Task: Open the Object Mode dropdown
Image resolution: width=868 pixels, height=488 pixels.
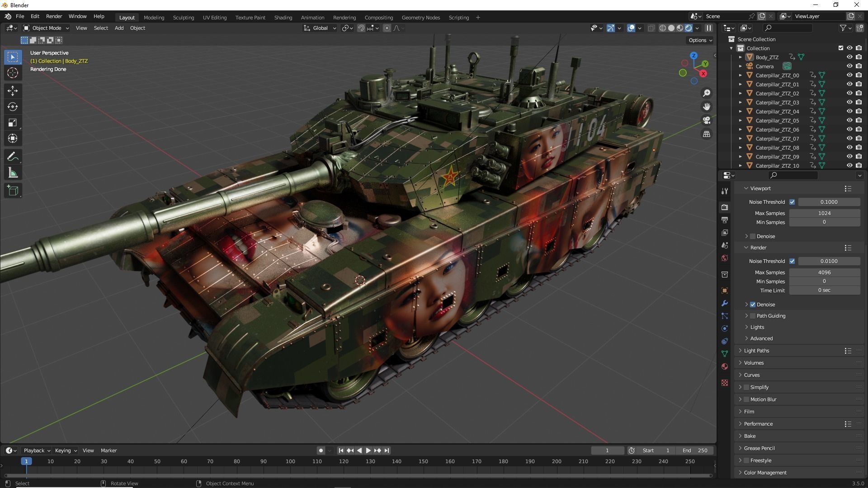Action: [46, 28]
